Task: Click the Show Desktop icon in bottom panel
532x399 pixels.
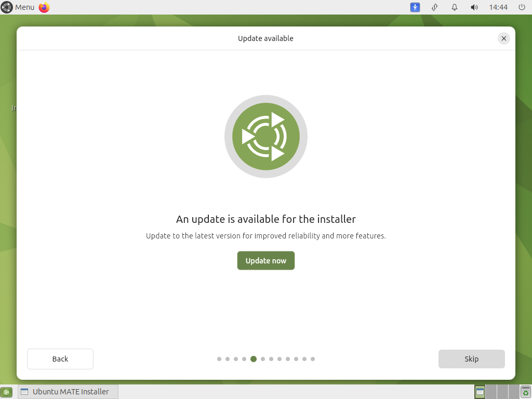Action: [6, 392]
